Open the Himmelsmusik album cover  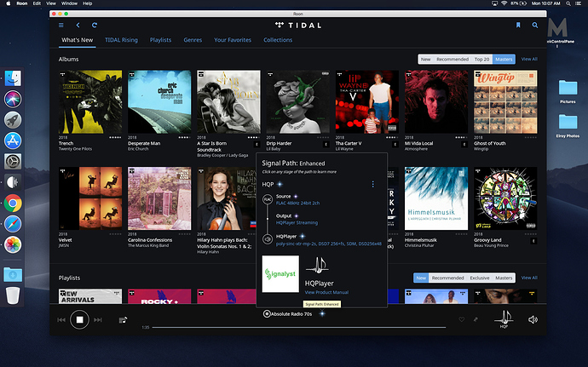point(436,198)
